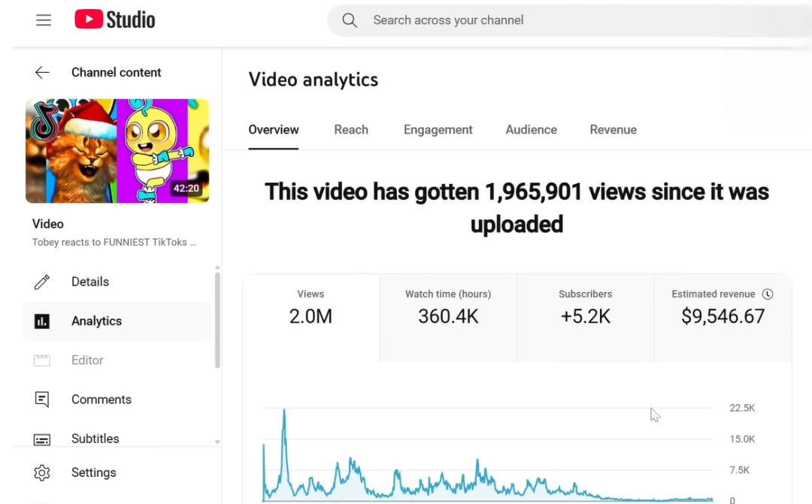The width and height of the screenshot is (812, 504).
Task: Click the Subtitles icon in sidebar
Action: [x=42, y=439]
